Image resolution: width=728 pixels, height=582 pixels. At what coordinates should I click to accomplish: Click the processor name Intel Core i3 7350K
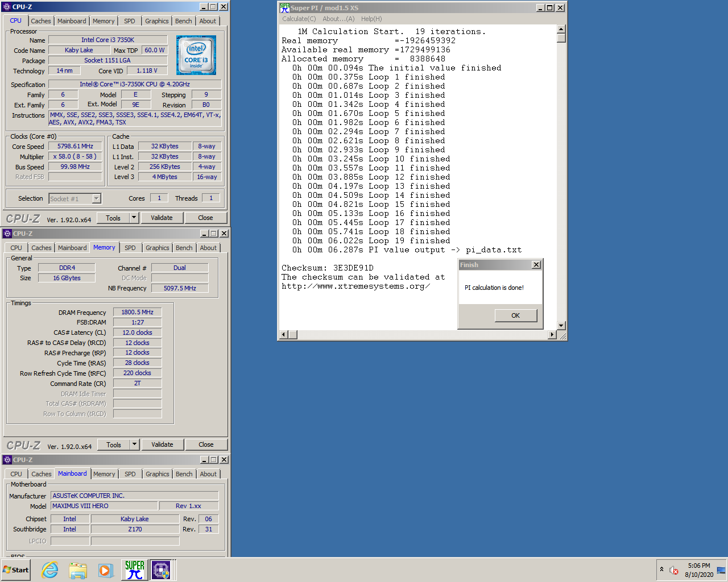107,40
